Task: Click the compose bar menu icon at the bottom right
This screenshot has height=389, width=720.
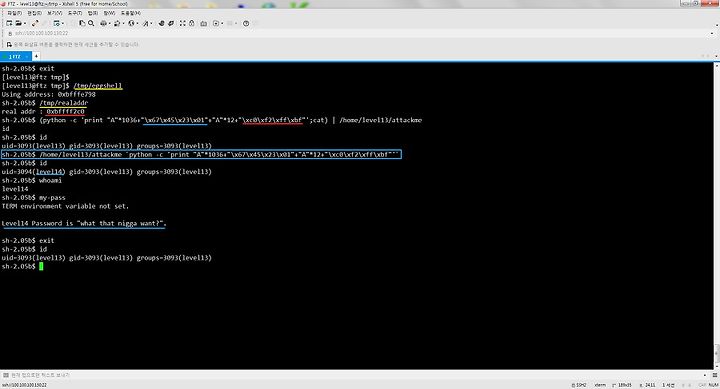Action: 714,375
